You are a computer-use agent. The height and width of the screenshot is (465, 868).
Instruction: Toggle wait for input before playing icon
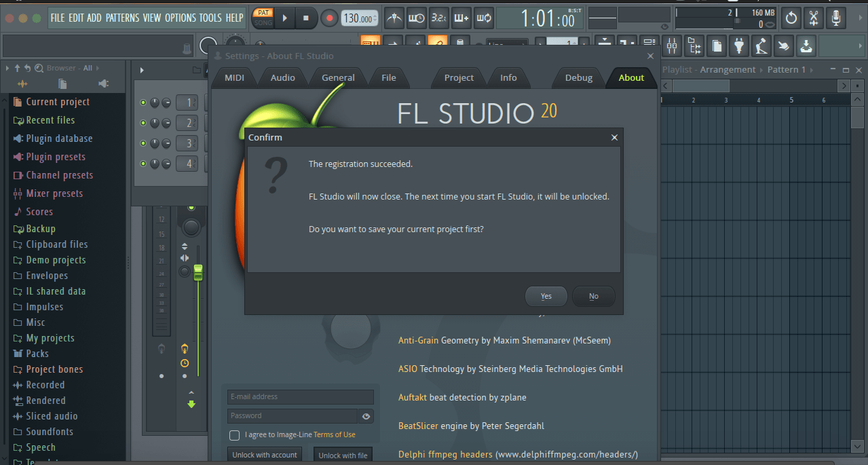417,18
